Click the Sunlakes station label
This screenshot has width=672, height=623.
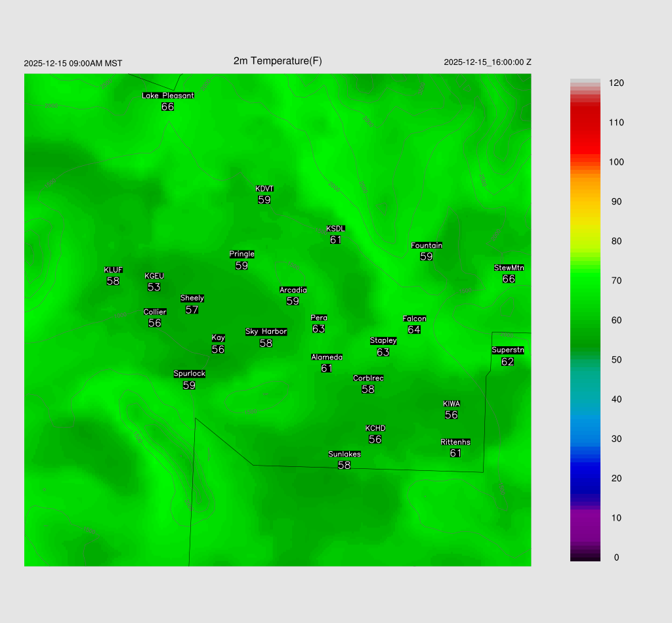[x=345, y=454]
